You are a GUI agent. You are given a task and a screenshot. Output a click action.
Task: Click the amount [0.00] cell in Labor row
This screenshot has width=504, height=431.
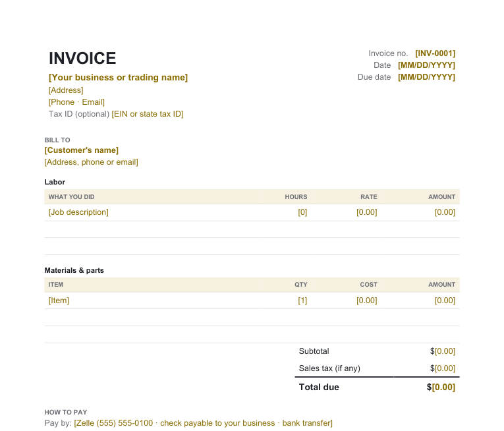pos(445,212)
